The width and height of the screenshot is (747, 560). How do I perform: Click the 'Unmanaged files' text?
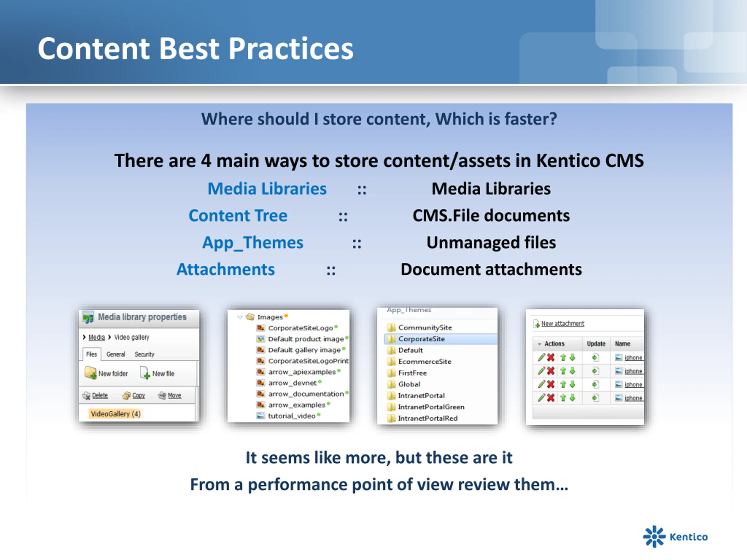point(491,243)
